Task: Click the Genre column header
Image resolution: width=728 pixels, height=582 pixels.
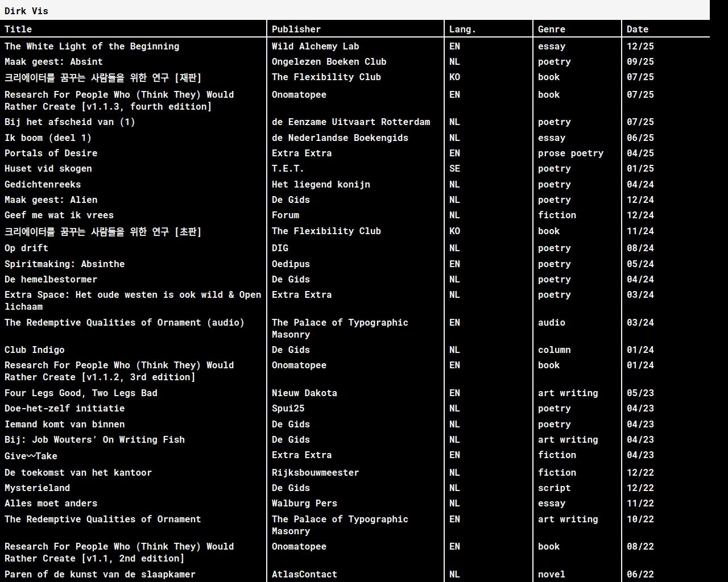Action: click(551, 29)
